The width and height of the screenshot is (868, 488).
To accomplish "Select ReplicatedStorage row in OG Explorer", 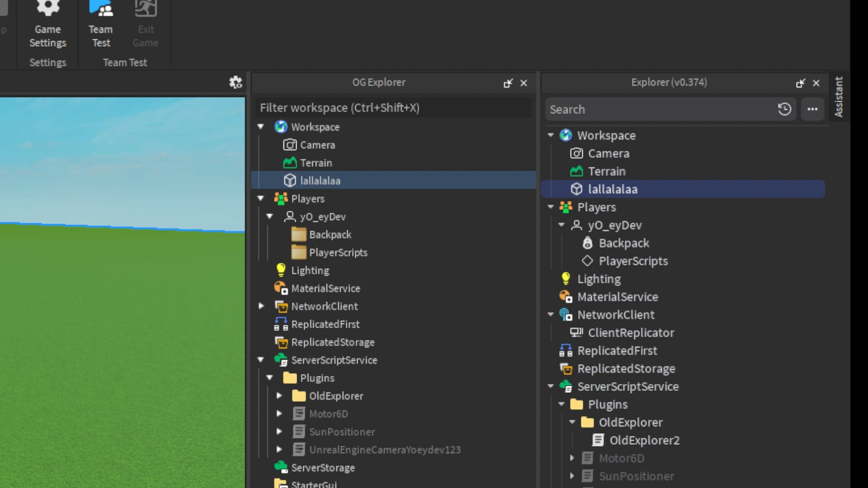I will tap(393, 342).
